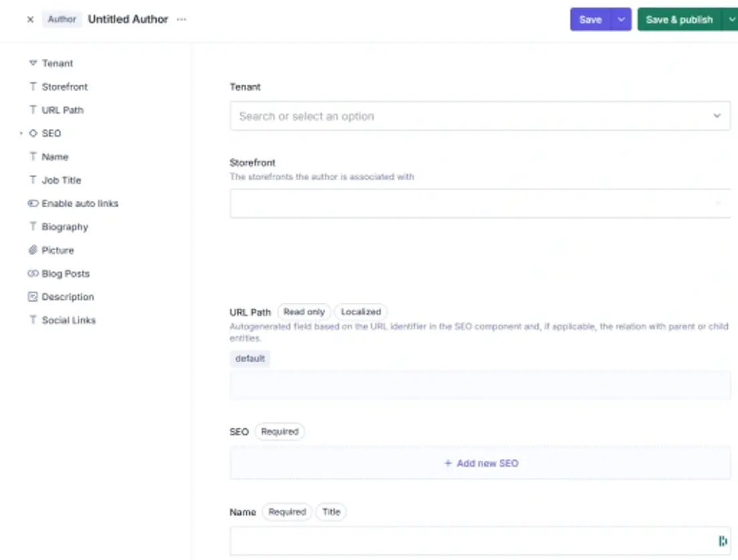Image resolution: width=738 pixels, height=560 pixels.
Task: Jump to Name in the sidebar
Action: pos(55,157)
